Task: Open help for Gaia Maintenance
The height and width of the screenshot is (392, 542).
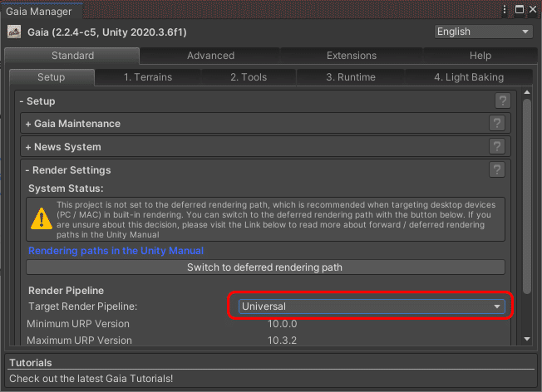Action: pyautogui.click(x=497, y=123)
